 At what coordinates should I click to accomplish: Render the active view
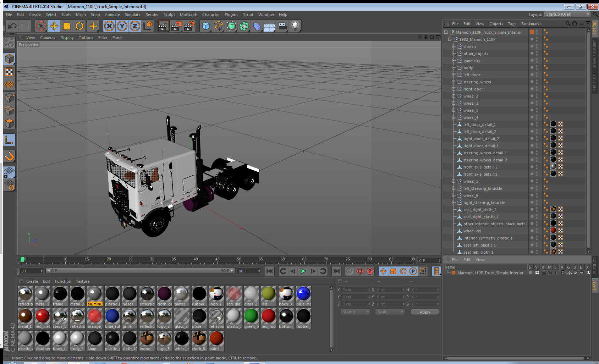click(x=163, y=26)
